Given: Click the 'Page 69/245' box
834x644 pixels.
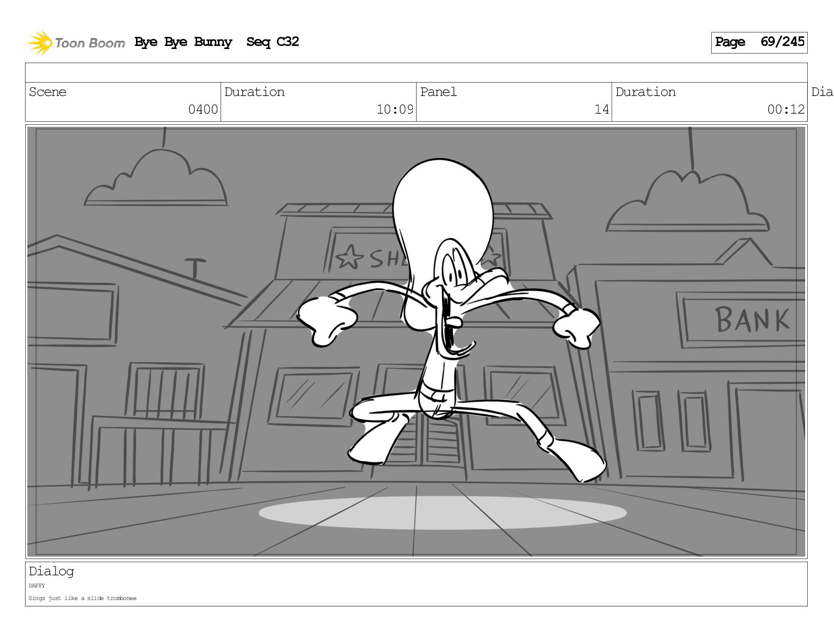Looking at the screenshot, I should click(x=759, y=42).
